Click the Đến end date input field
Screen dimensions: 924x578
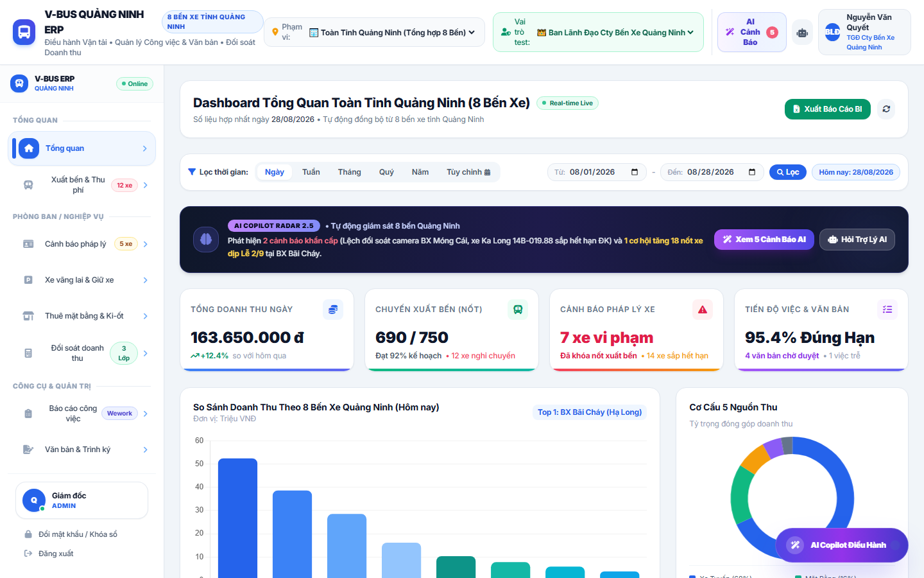coord(712,172)
